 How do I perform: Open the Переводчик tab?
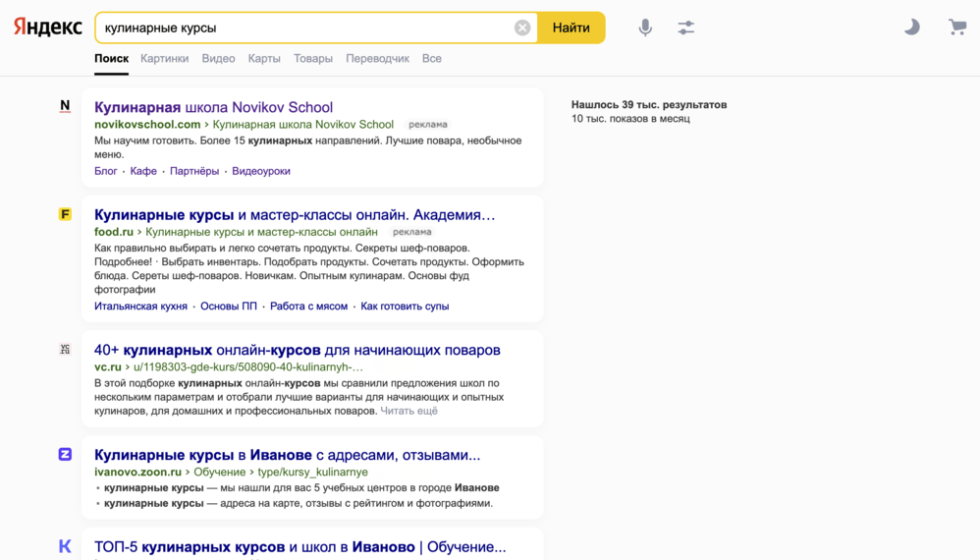[377, 59]
